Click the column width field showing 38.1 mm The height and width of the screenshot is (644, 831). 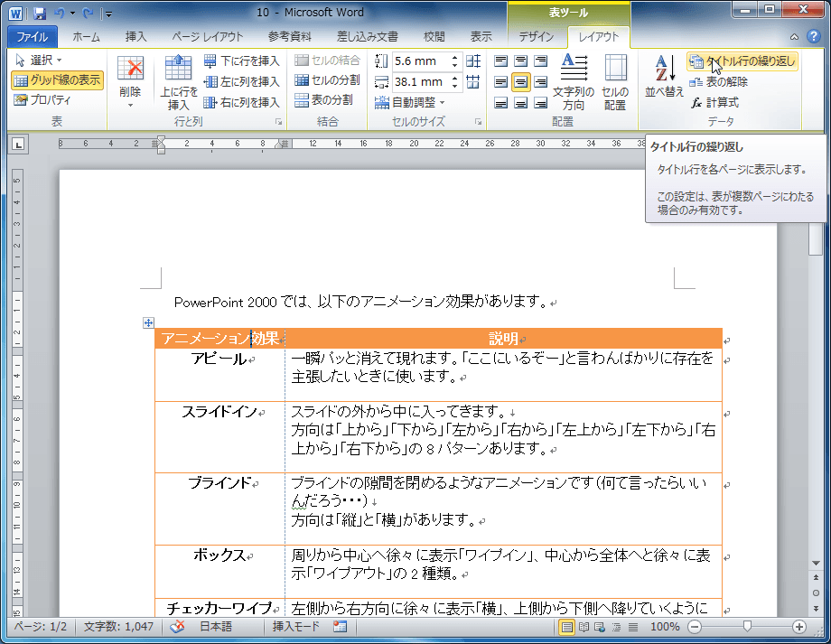coord(421,81)
